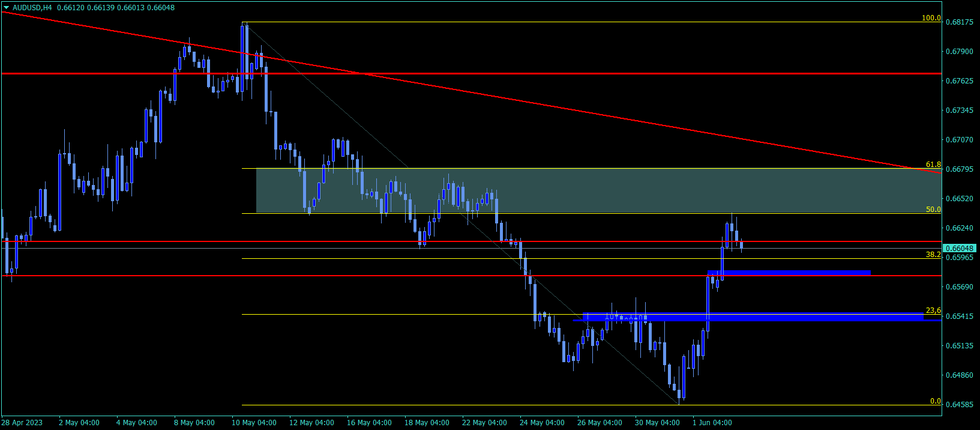
Task: Select the Fibonacci 100.0 level label
Action: click(x=931, y=18)
